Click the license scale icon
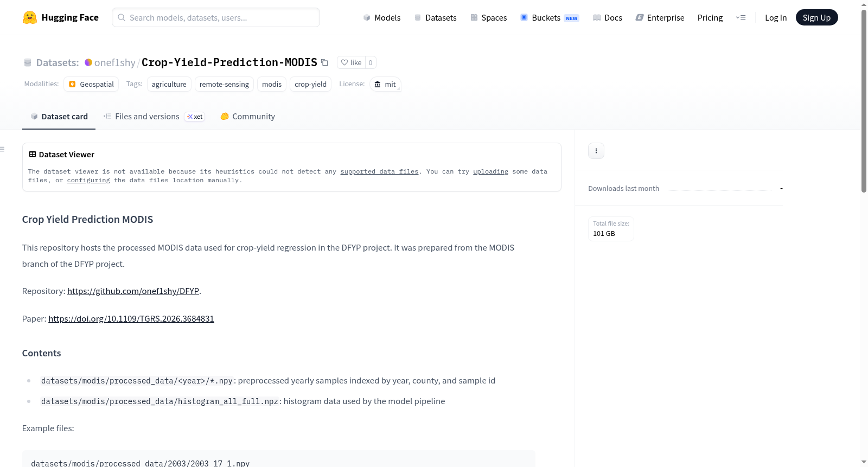Viewport: 868px width, 467px height. pyautogui.click(x=378, y=84)
